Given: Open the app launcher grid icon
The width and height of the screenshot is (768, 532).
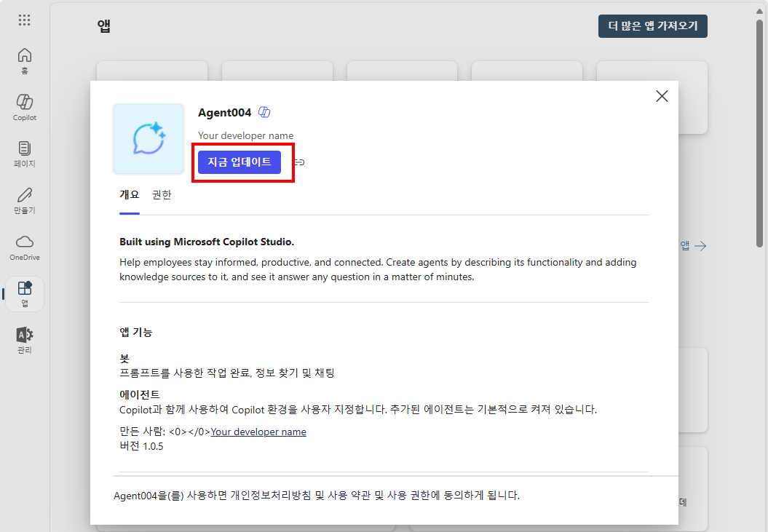Looking at the screenshot, I should 25,20.
